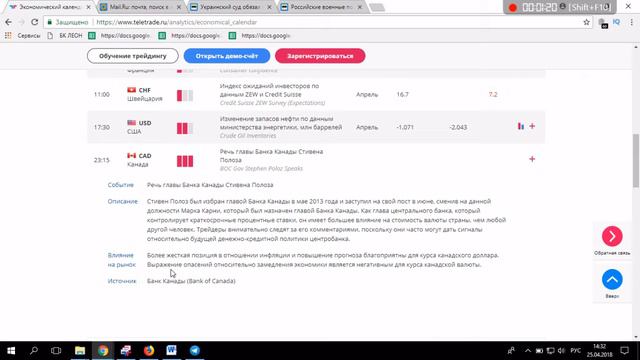The image size is (640, 360).
Task: Click Зарегистрироваться button
Action: click(320, 56)
